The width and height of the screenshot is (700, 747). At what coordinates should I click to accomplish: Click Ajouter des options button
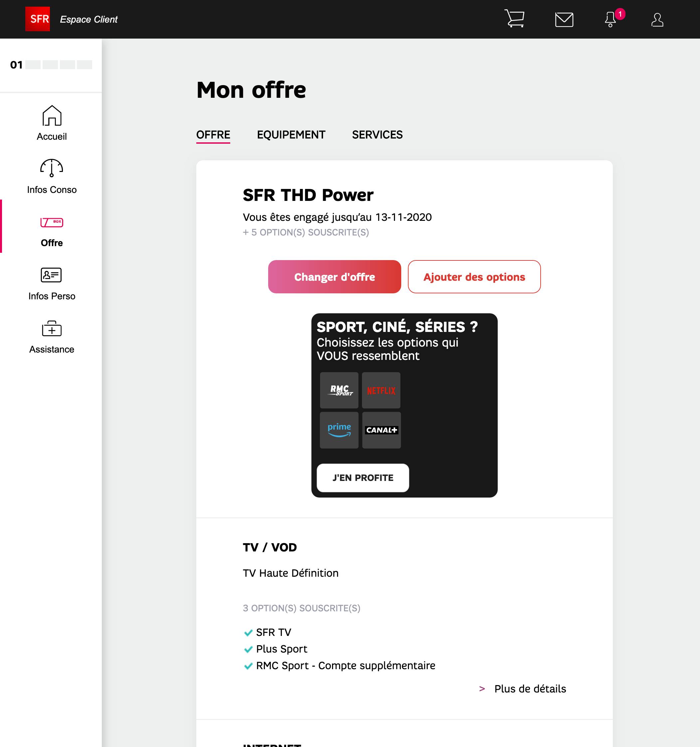tap(474, 277)
